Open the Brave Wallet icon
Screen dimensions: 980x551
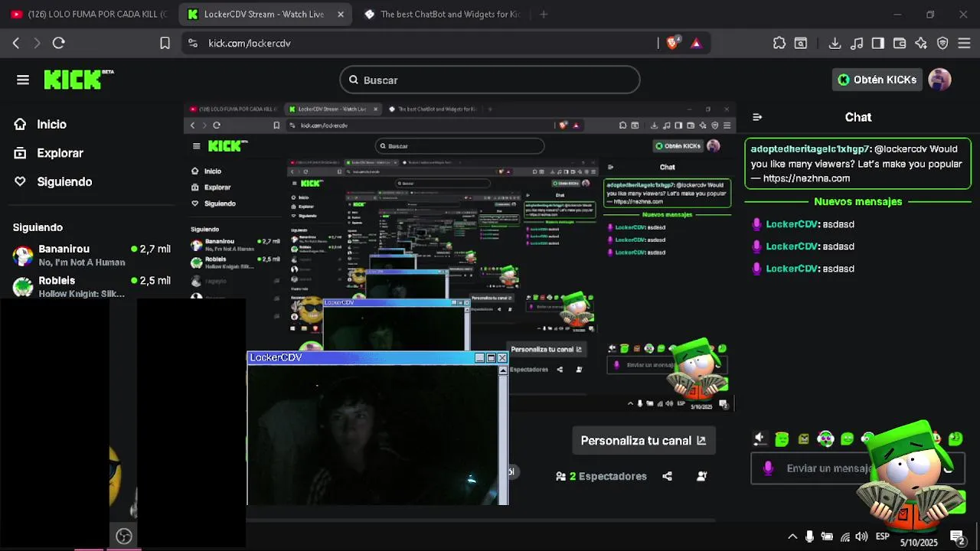(900, 44)
